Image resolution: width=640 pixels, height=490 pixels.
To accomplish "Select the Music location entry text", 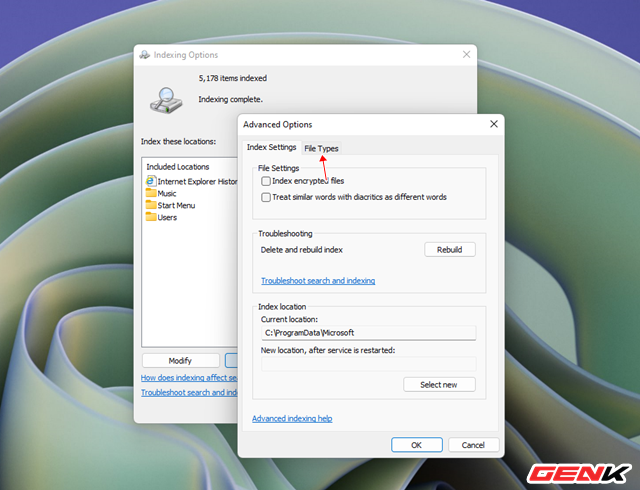I will tap(167, 194).
